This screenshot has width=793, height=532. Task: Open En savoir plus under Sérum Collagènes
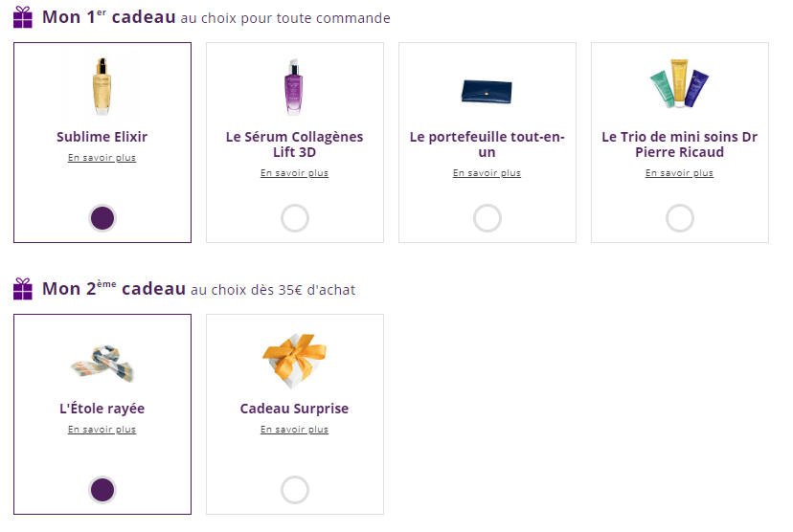coord(295,173)
